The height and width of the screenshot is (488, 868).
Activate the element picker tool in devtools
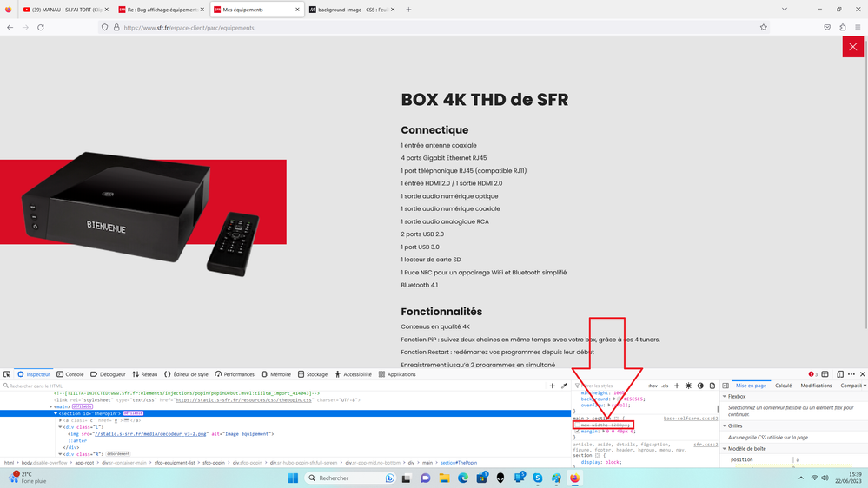click(x=7, y=374)
